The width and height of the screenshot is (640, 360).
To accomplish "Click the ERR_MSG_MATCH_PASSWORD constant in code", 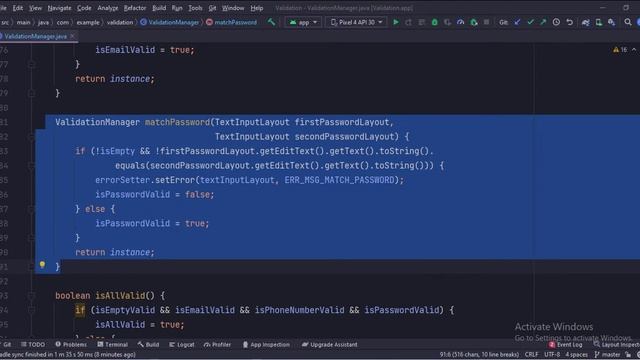I will pyautogui.click(x=340, y=180).
